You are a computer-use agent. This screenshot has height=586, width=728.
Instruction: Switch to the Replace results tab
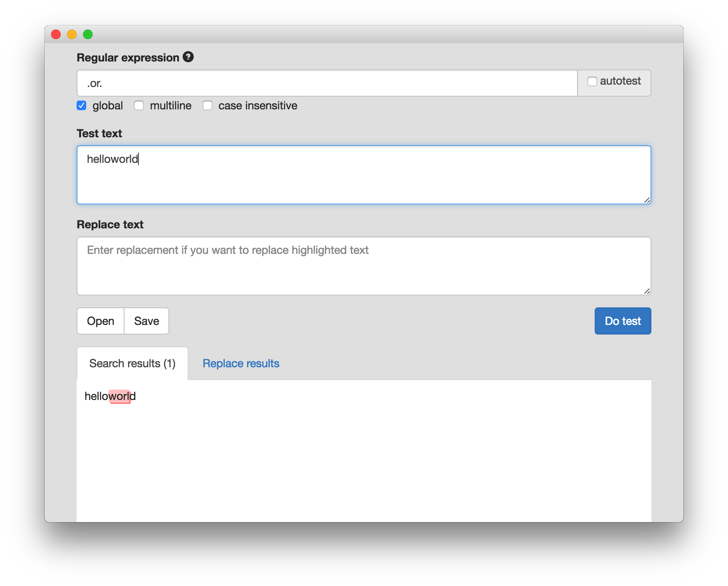pos(241,363)
